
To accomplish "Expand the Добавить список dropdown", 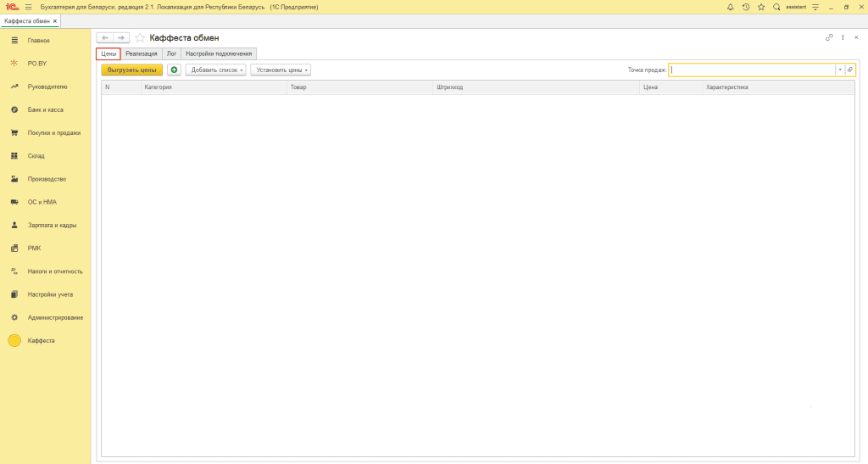I will [x=216, y=70].
